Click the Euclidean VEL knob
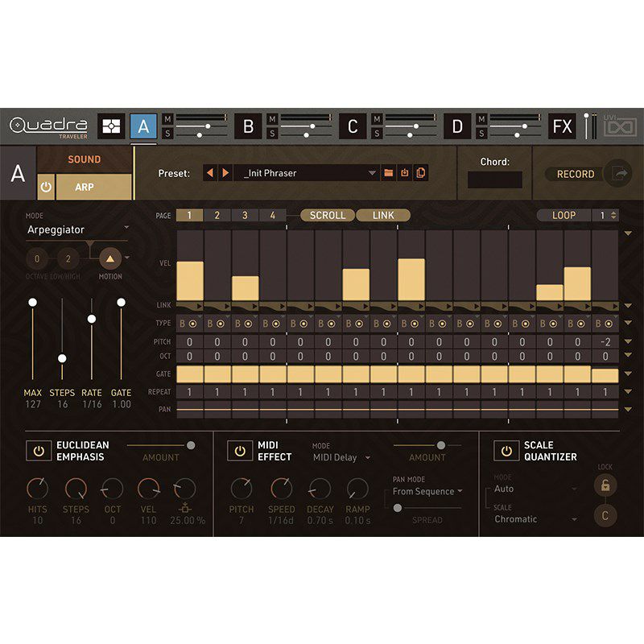The image size is (644, 644). point(148,489)
